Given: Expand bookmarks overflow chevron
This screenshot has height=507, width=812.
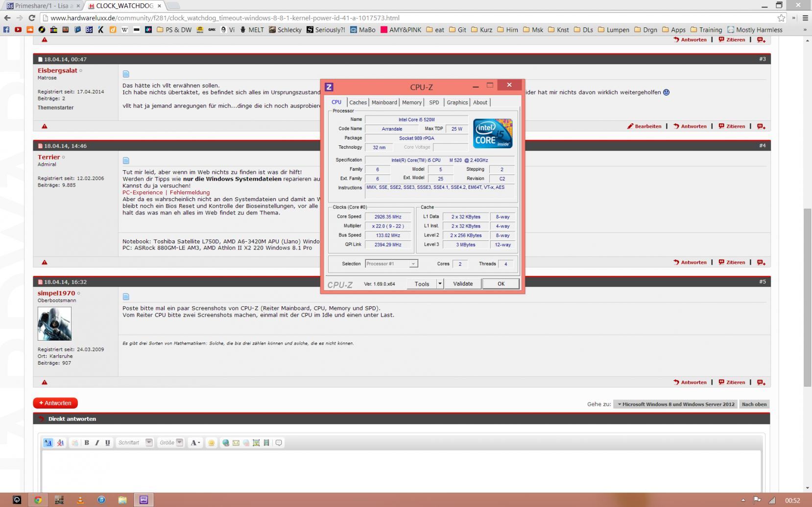Looking at the screenshot, I should [x=805, y=29].
